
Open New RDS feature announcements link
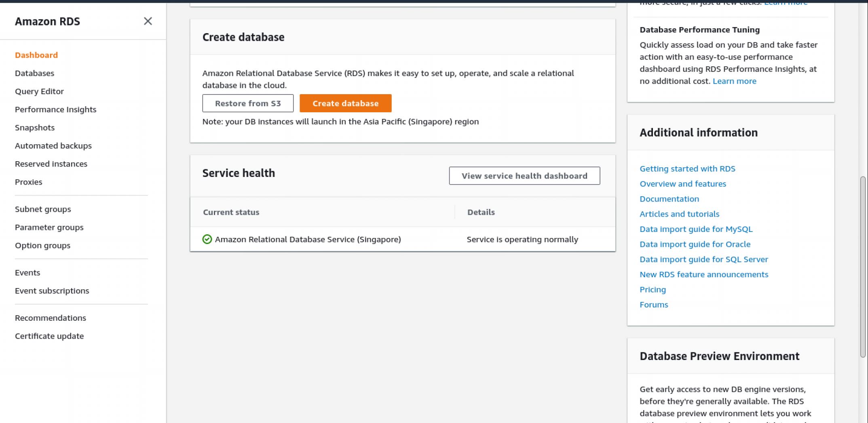pyautogui.click(x=703, y=274)
